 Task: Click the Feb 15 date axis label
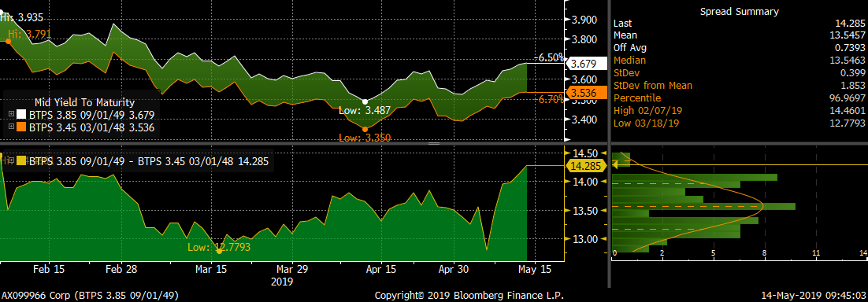49,269
